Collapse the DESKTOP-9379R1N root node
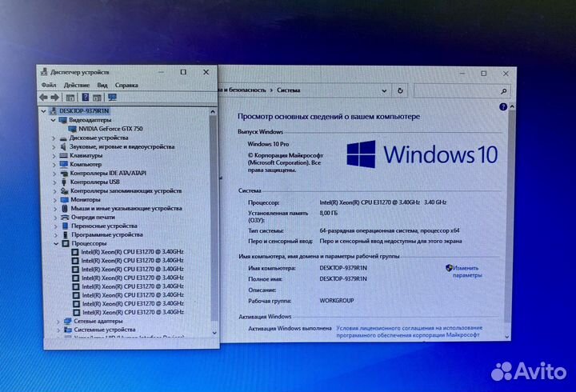 coord(43,111)
